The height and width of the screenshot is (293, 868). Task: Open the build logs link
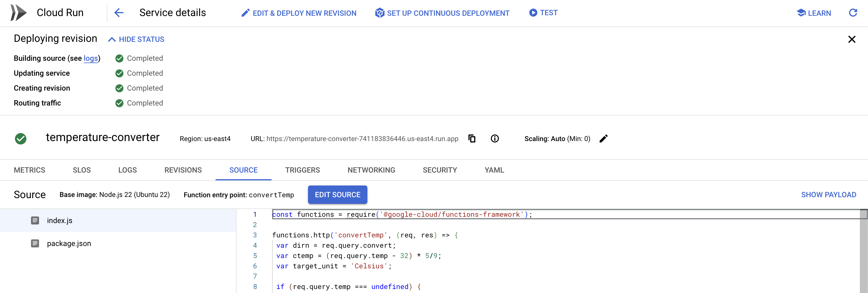[91, 58]
